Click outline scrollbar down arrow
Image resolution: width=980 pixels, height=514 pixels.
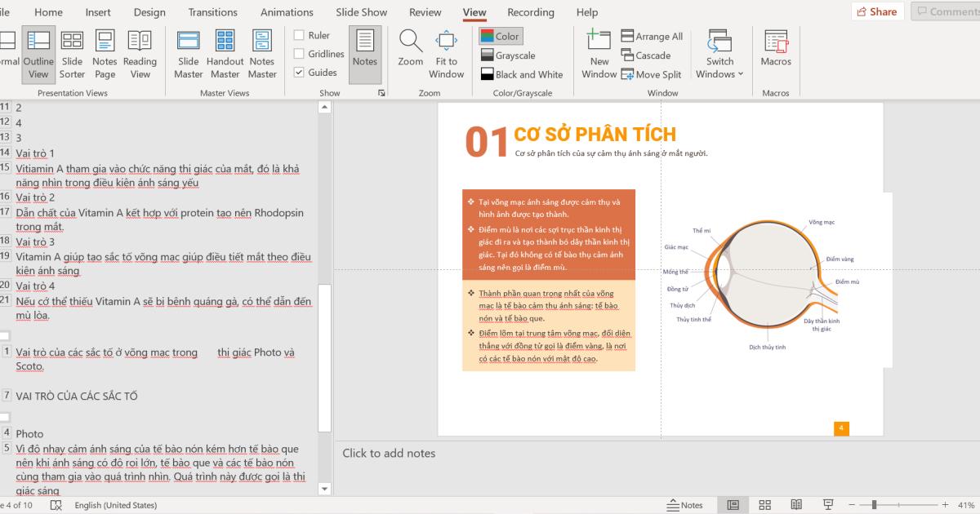[325, 490]
